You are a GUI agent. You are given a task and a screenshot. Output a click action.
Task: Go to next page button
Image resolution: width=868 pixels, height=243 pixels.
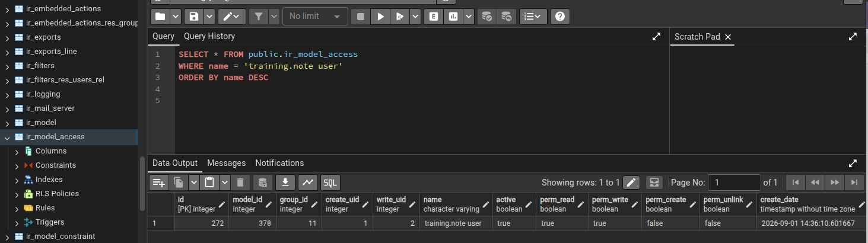[x=834, y=183]
